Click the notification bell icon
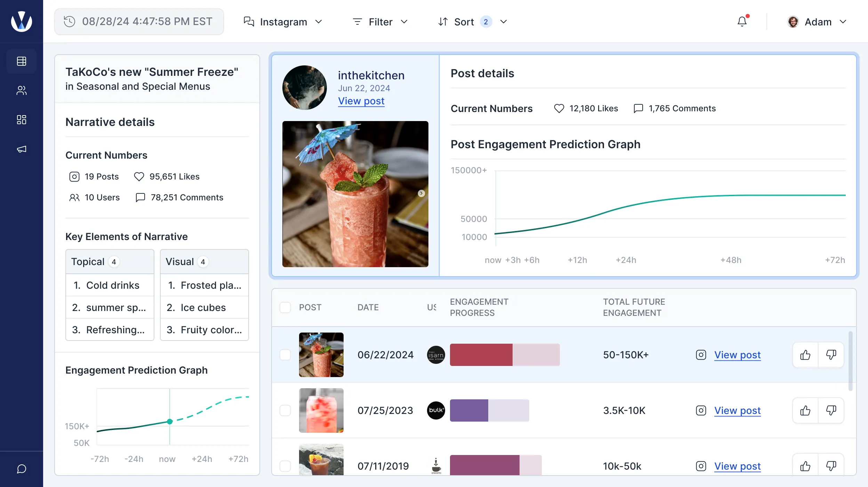Screen dimensions: 868x487 [x=742, y=22]
